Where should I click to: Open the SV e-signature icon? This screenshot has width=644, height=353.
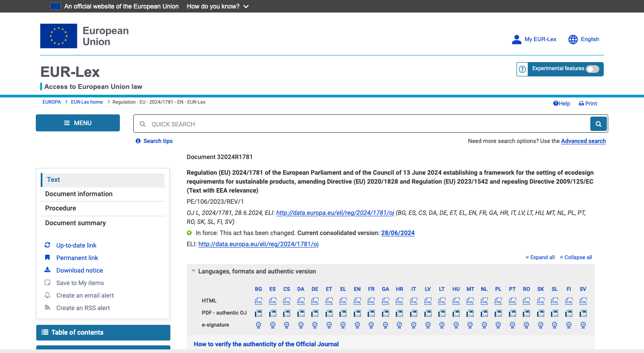583,325
